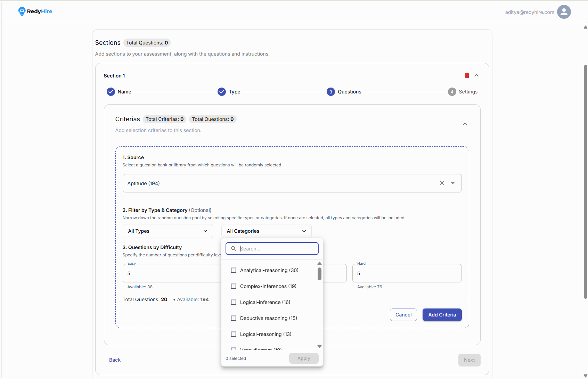The image size is (588, 379).
Task: Click the Sections Total Questions: 0 badge
Action: pyautogui.click(x=147, y=43)
